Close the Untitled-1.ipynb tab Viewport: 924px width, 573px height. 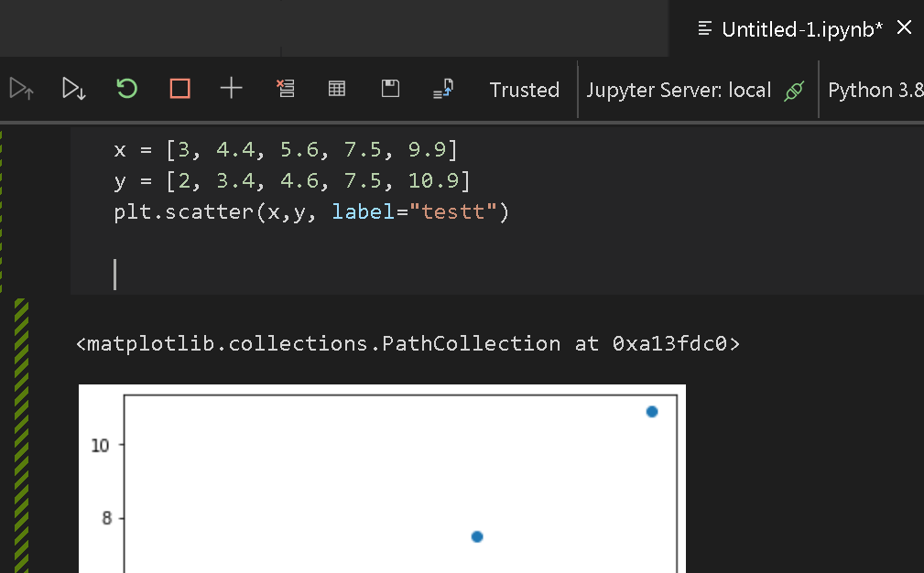tap(904, 27)
